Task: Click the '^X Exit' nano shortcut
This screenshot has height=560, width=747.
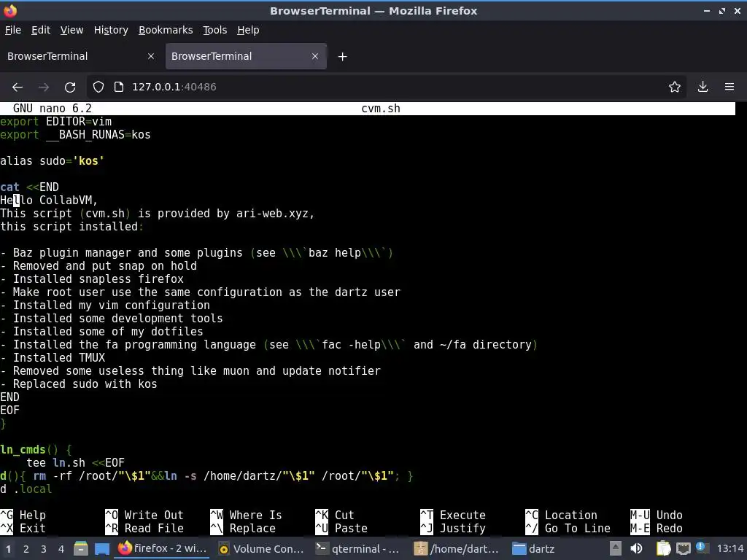Action: click(x=23, y=529)
